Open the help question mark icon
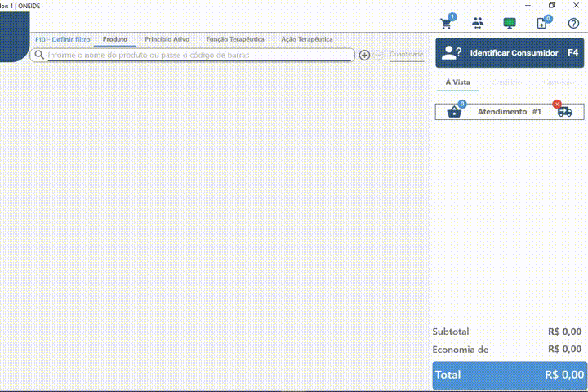The width and height of the screenshot is (588, 392). coord(573,23)
